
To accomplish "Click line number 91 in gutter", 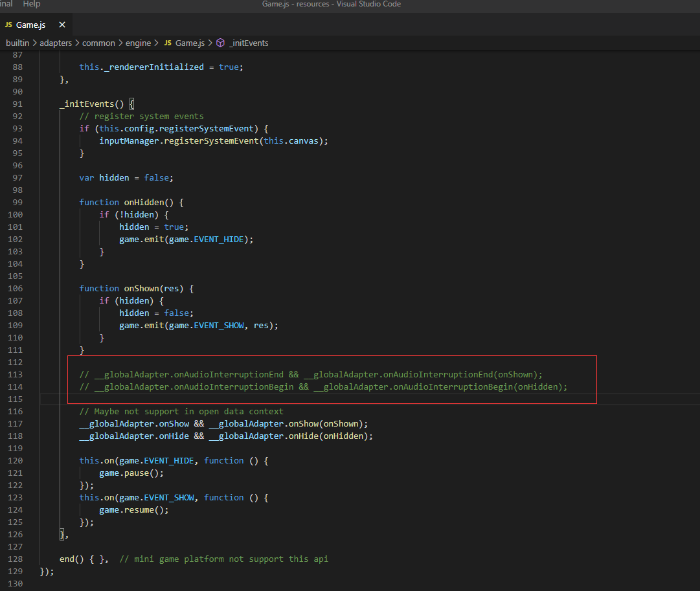I will tap(17, 104).
